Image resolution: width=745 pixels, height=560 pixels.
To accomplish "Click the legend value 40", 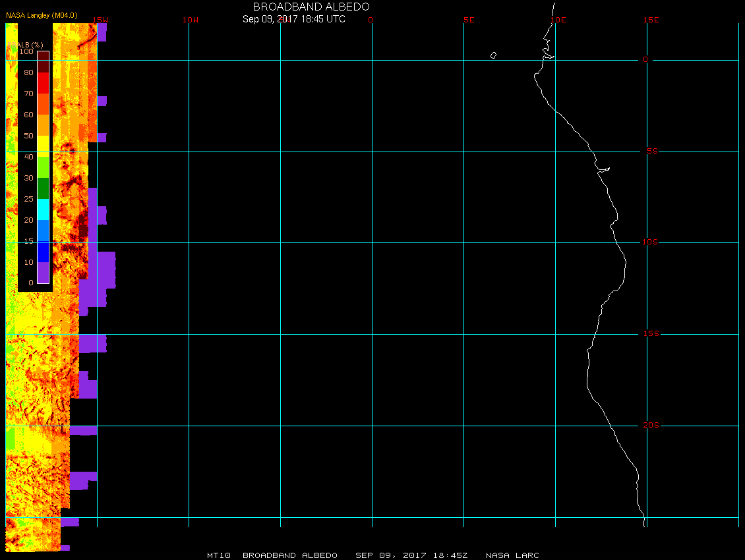I will point(28,157).
